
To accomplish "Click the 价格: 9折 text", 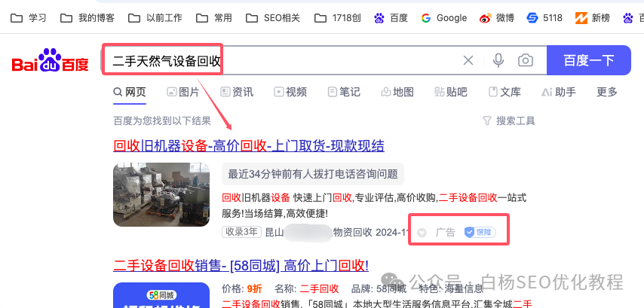I will [242, 288].
